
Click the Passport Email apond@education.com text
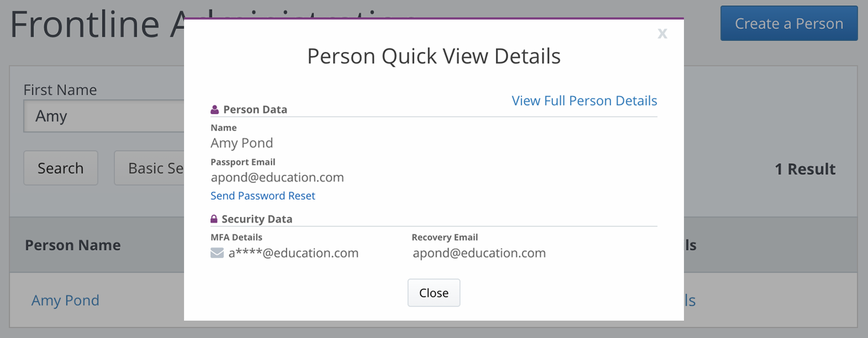277,178
